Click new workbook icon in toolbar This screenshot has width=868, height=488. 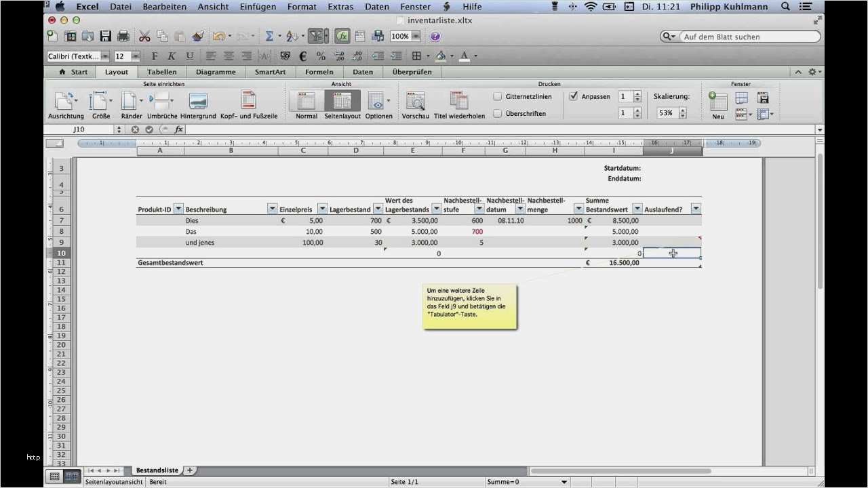(53, 36)
